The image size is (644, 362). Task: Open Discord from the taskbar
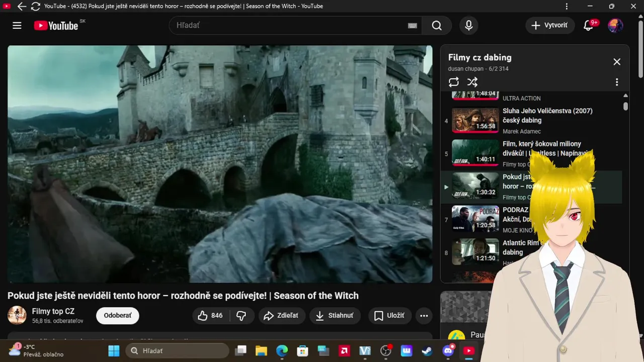[448, 350]
